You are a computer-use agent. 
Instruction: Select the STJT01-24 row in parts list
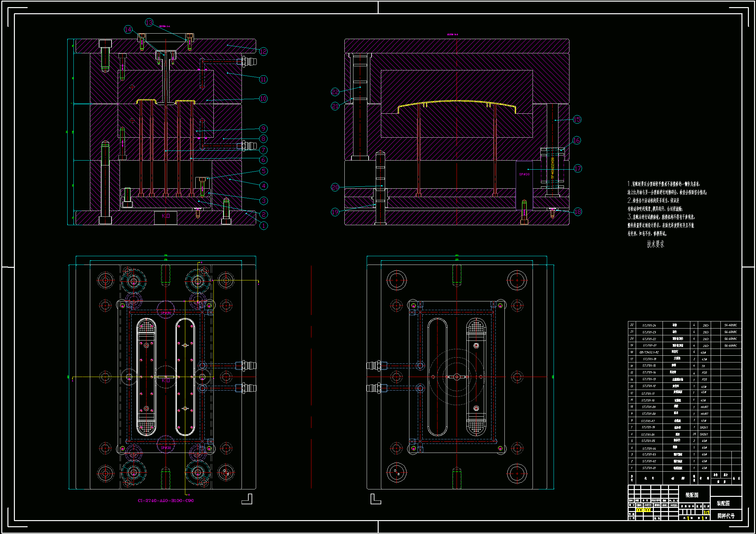click(x=649, y=325)
